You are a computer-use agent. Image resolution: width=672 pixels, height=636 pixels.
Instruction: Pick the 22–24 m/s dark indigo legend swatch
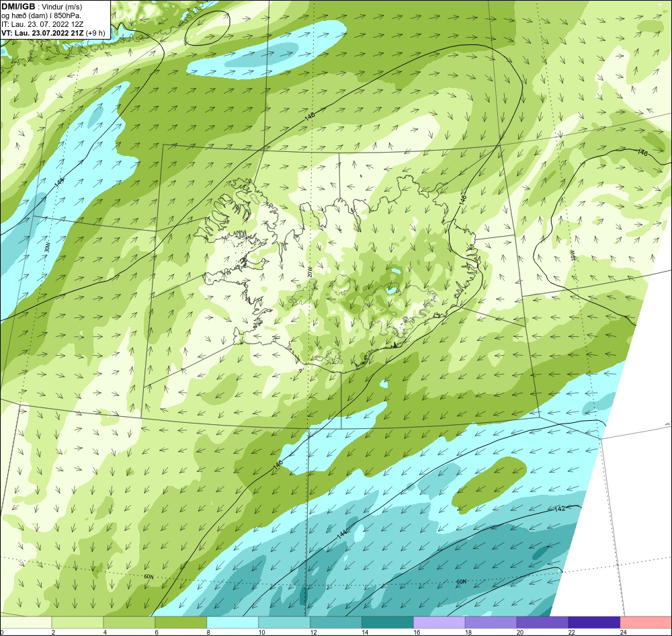click(594, 622)
